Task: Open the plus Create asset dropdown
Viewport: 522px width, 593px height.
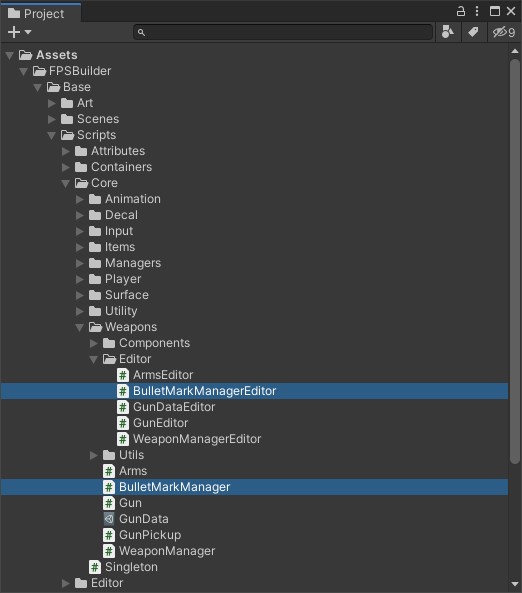Action: coord(19,32)
